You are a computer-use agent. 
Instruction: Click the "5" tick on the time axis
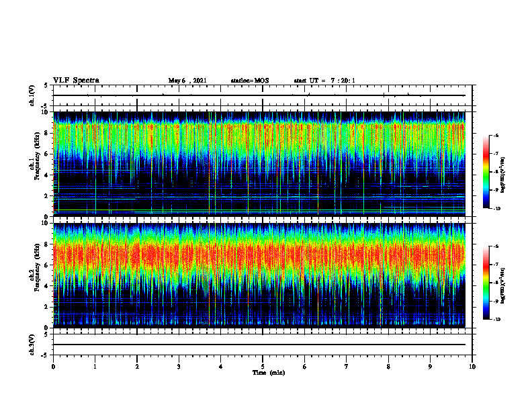point(263,367)
